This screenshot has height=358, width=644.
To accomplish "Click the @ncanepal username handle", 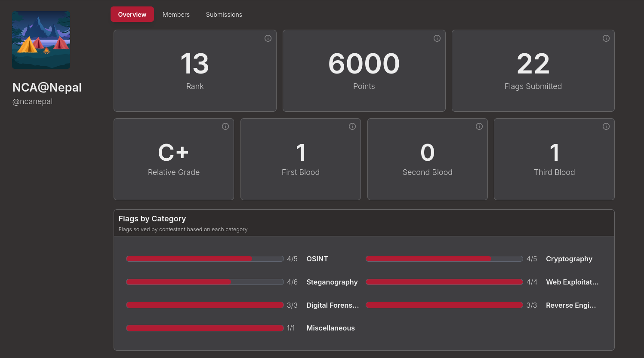I will point(33,101).
